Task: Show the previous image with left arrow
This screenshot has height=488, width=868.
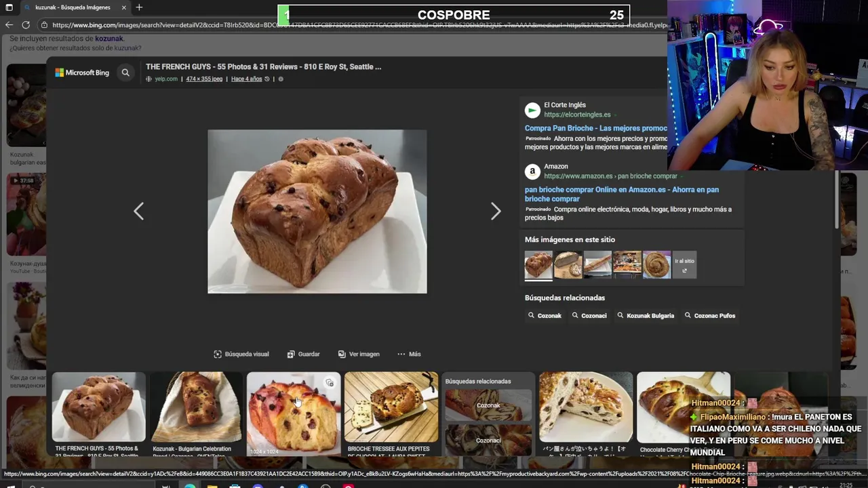Action: tap(138, 211)
